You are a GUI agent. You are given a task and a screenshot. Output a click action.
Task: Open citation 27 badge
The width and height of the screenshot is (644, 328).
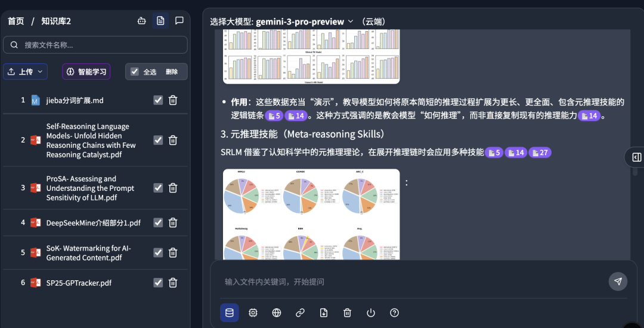click(x=540, y=153)
